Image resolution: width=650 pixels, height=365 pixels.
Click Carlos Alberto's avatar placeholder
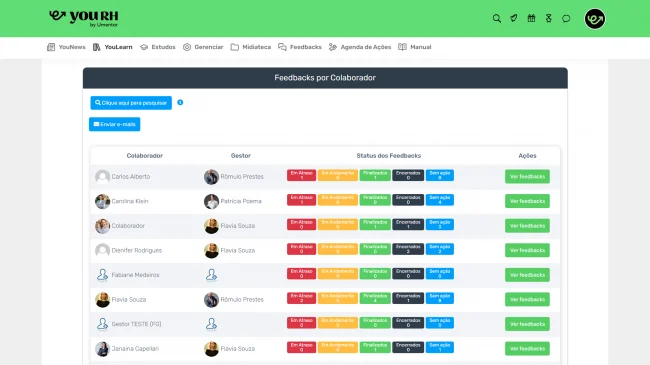click(102, 177)
